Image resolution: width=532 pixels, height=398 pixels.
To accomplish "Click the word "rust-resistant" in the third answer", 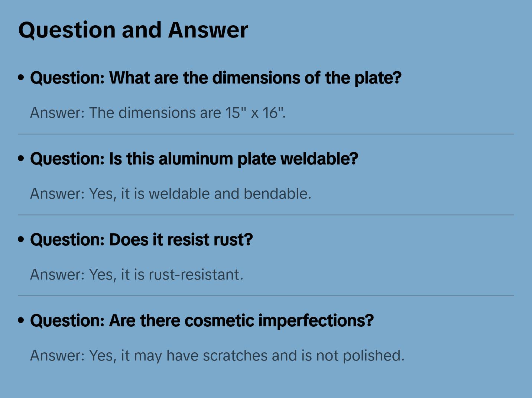I will coord(195,275).
